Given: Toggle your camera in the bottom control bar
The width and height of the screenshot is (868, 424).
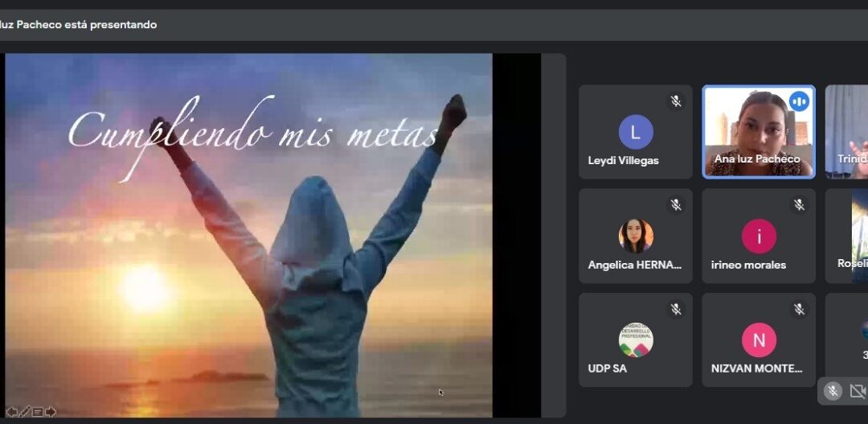Looking at the screenshot, I should pyautogui.click(x=858, y=391).
